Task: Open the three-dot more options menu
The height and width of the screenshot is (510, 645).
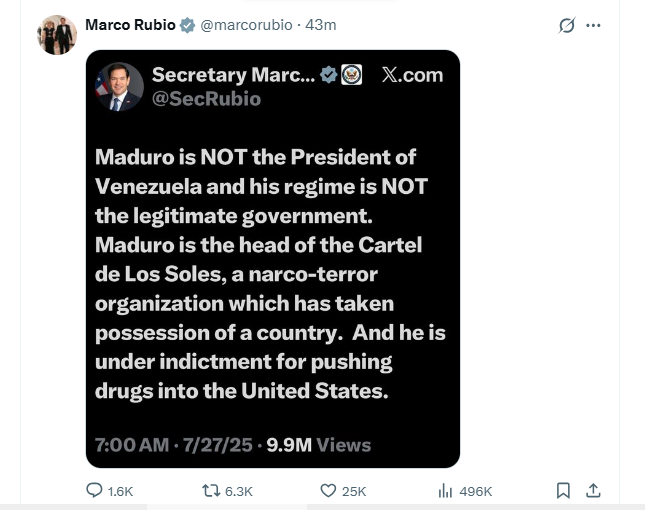Action: (x=594, y=25)
